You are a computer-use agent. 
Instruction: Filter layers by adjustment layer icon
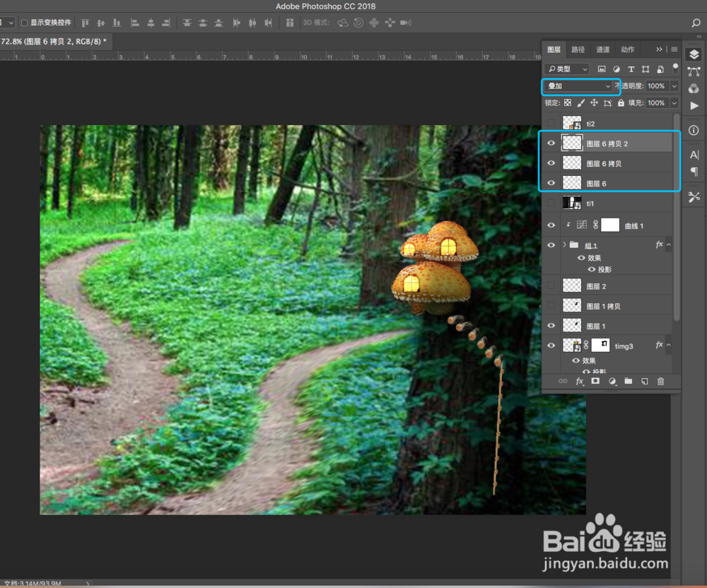click(616, 69)
